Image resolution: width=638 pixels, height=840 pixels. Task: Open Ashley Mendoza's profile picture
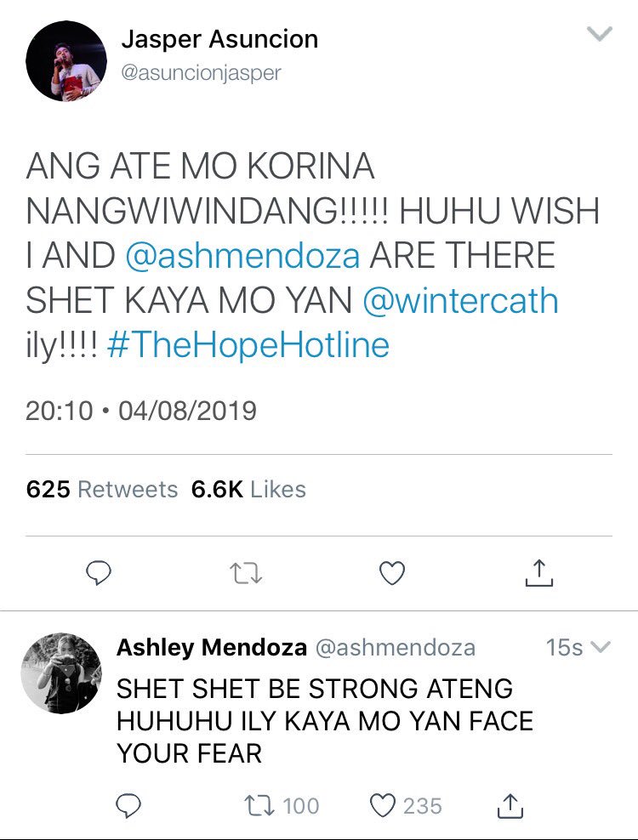tap(61, 673)
